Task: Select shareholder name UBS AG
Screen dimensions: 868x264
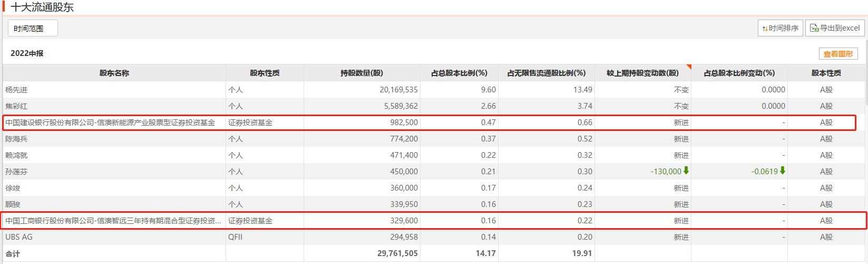Action: [19, 237]
